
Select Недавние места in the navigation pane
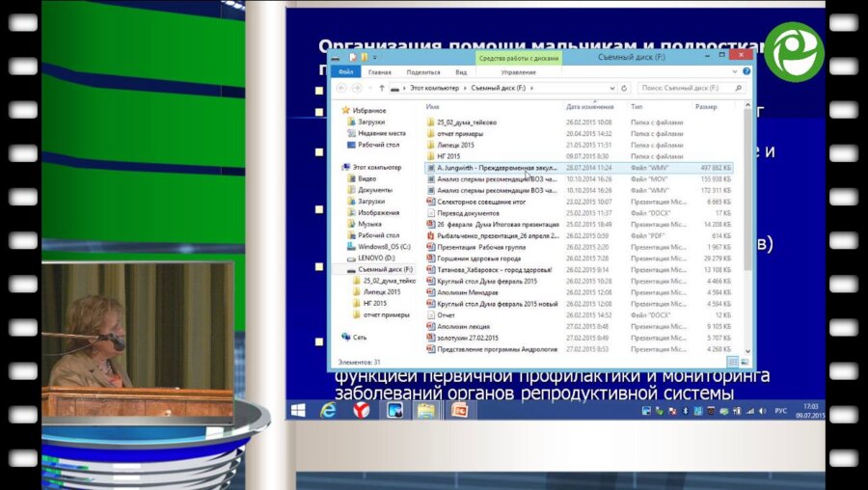[x=381, y=133]
